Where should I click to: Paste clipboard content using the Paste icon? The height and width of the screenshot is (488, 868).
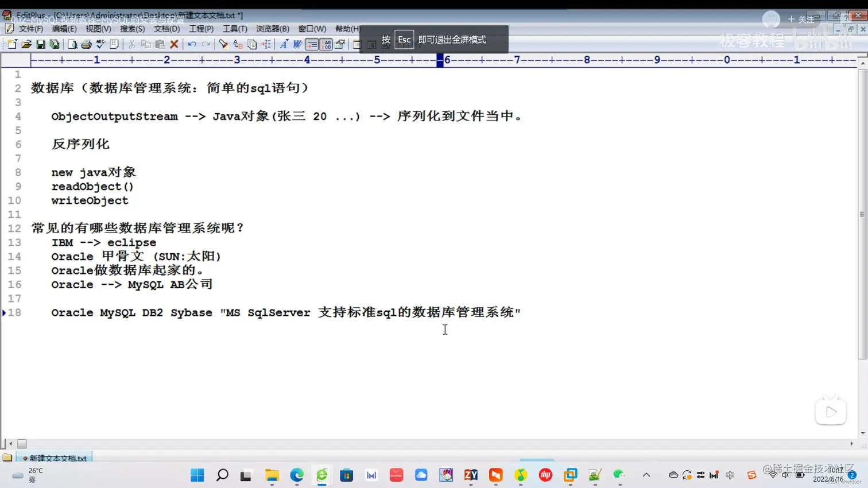(x=160, y=45)
